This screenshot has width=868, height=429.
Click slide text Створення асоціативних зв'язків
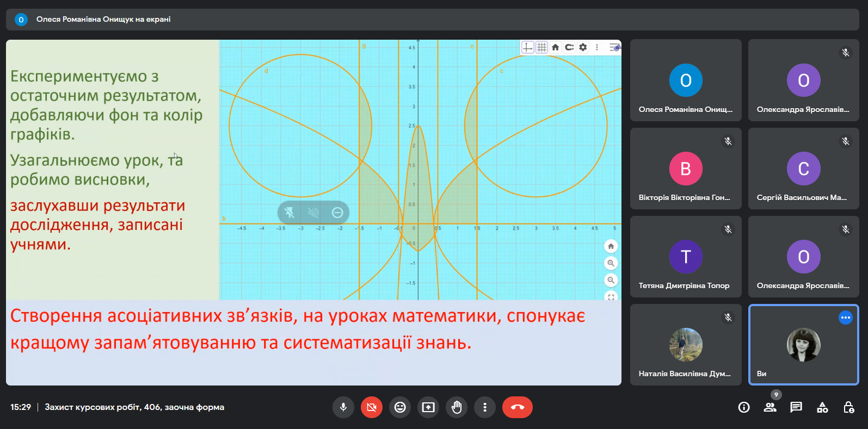tap(298, 329)
